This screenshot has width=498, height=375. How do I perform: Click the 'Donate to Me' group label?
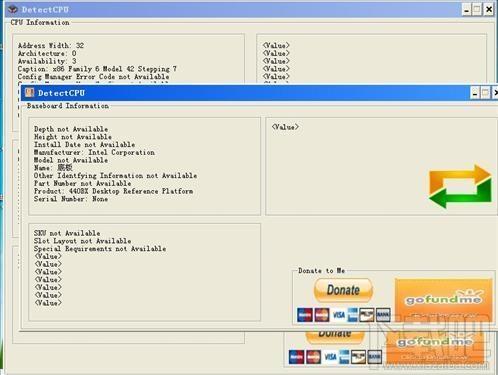click(x=322, y=271)
